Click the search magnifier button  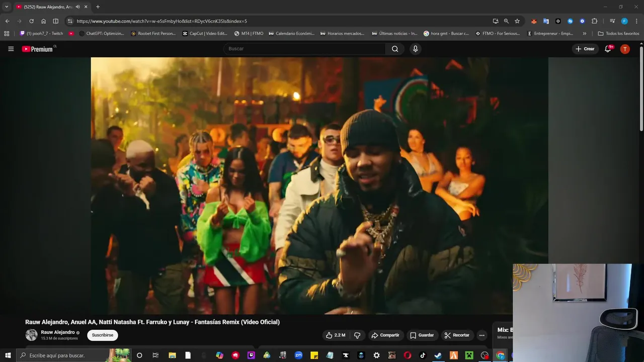[395, 49]
